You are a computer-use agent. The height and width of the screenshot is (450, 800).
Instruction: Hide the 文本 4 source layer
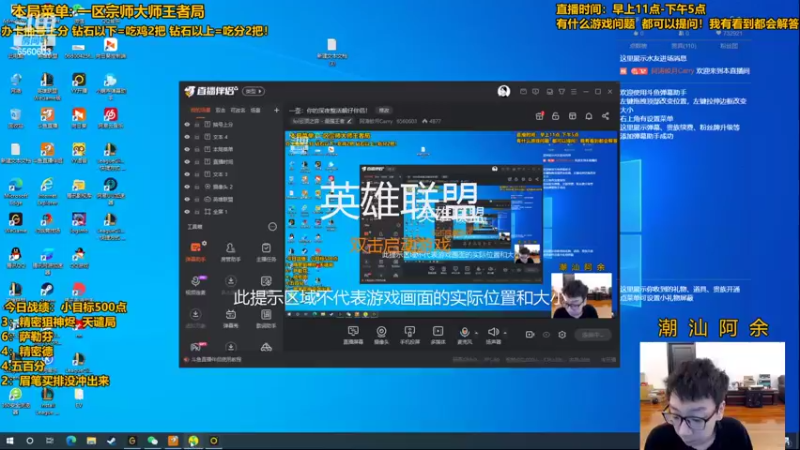187,137
